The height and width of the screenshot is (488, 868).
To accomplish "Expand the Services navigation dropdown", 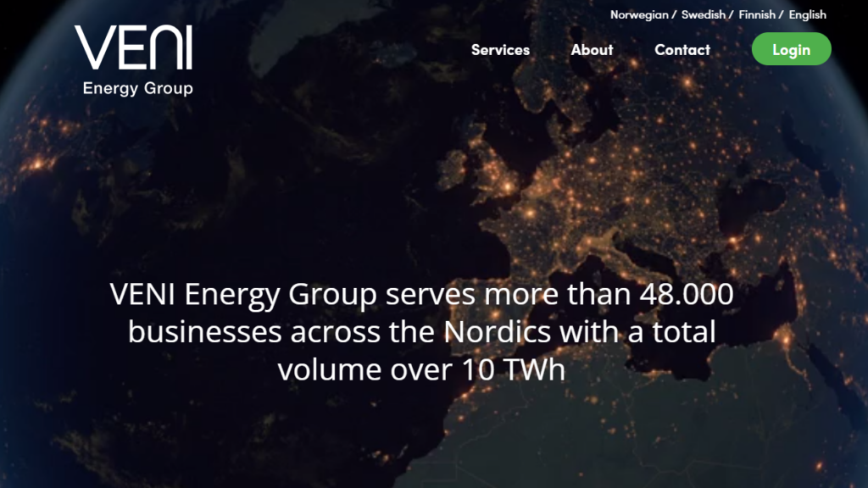I will [500, 50].
